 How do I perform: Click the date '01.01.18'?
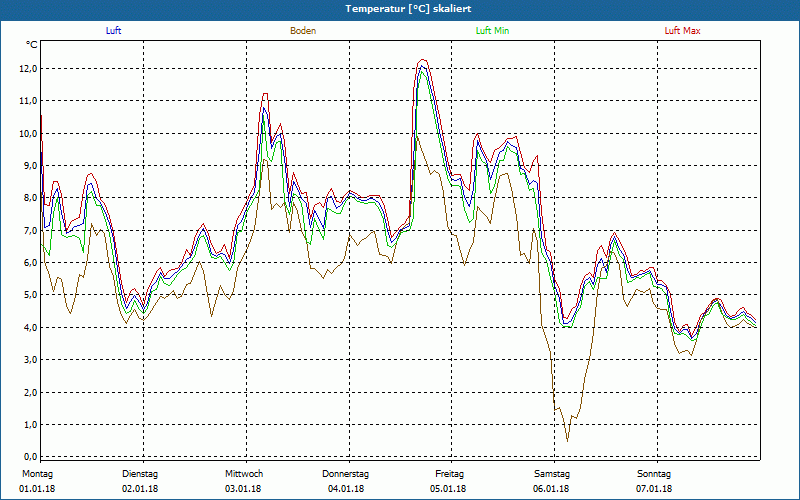pyautogui.click(x=37, y=489)
